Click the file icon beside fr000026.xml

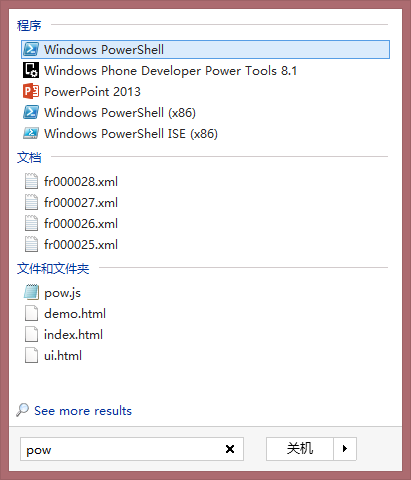click(x=31, y=223)
